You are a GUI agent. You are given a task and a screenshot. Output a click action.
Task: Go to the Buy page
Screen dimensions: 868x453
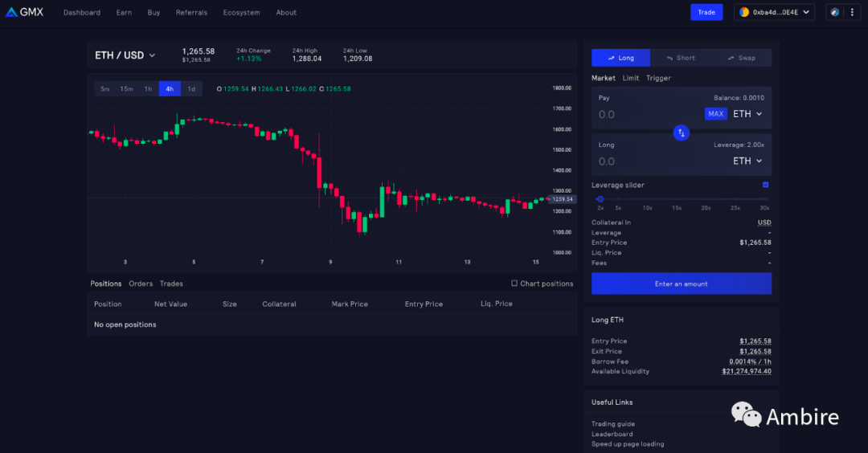pos(154,12)
